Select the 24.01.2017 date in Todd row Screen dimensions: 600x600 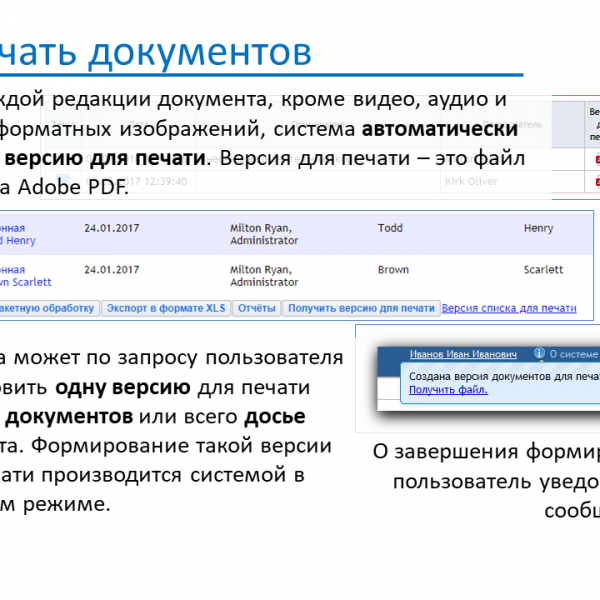point(112,228)
